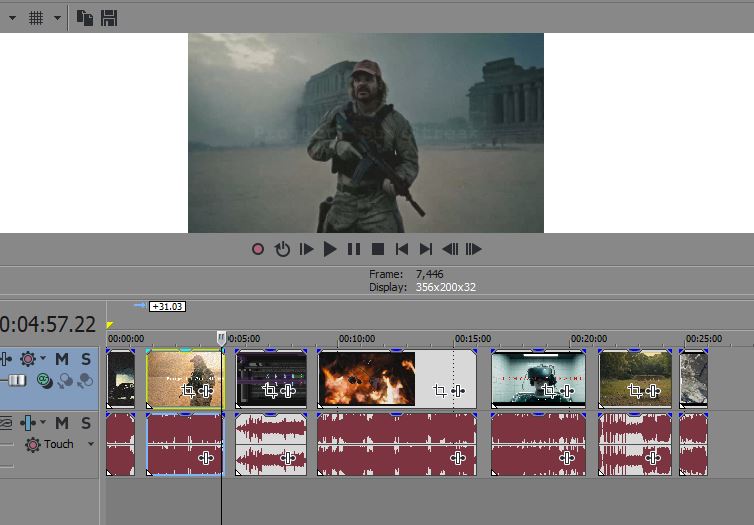Screen dimensions: 754x525
Task: Click the 00:20:00 mark on the ruler
Action: click(589, 338)
